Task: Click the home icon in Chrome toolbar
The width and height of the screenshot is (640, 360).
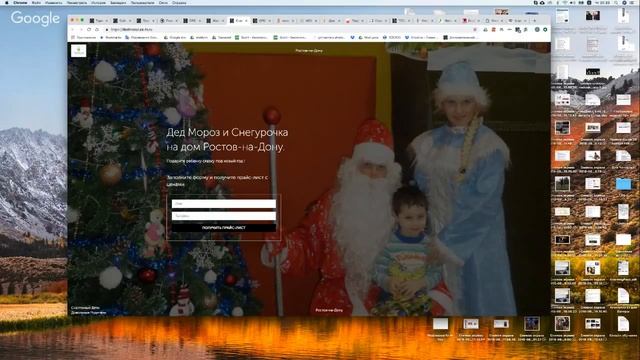Action: coord(97,29)
